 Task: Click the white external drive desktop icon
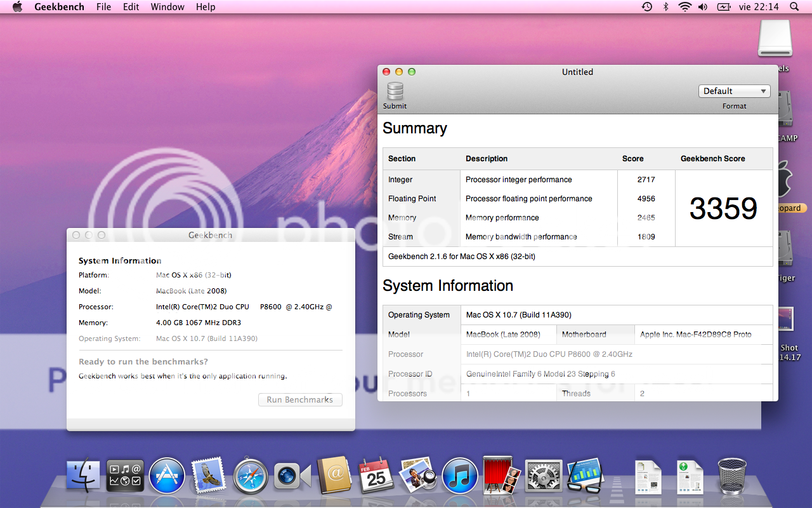click(775, 38)
